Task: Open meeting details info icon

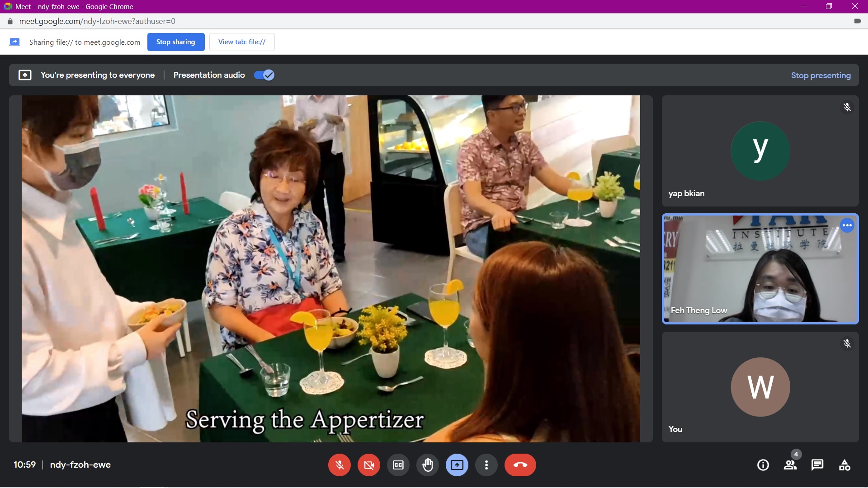Action: (763, 465)
